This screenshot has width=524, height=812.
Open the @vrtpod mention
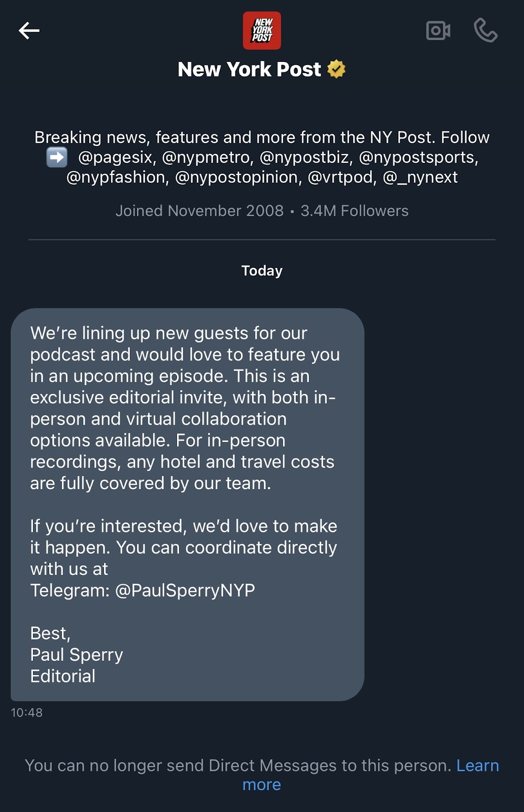click(x=342, y=177)
